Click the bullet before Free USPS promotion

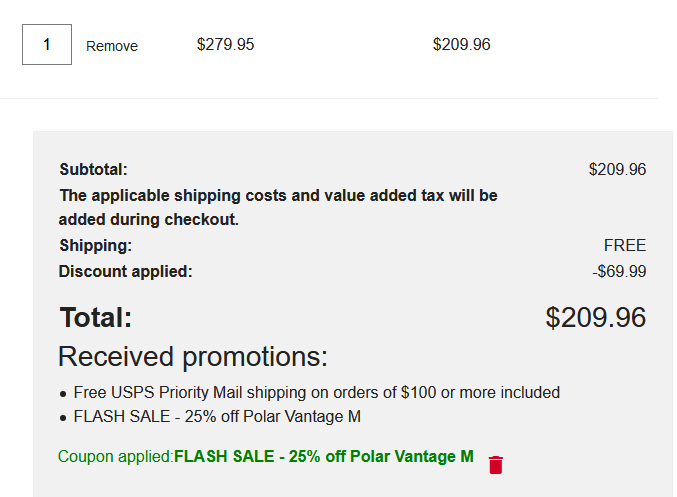point(63,393)
